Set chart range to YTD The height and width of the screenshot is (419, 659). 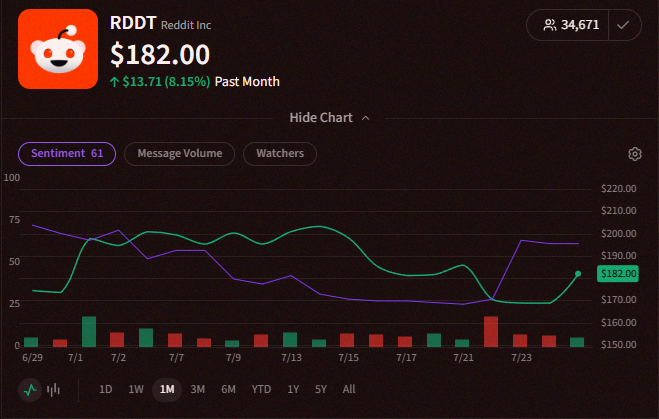tap(261, 390)
